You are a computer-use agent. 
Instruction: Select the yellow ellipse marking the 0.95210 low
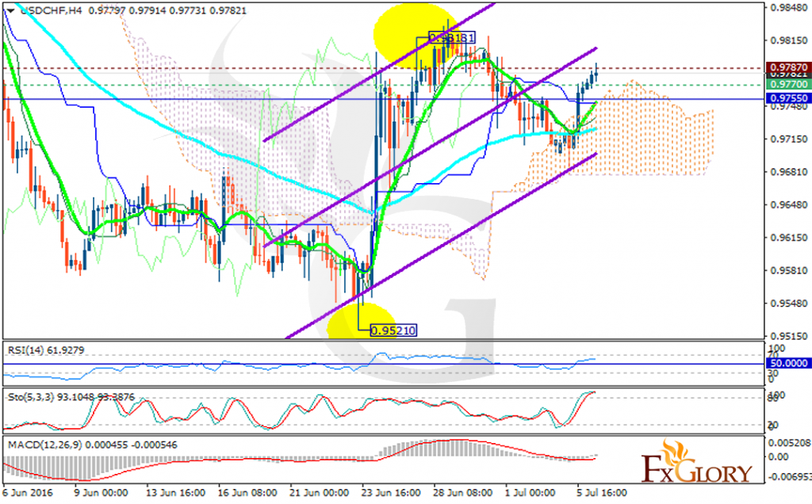tap(362, 320)
